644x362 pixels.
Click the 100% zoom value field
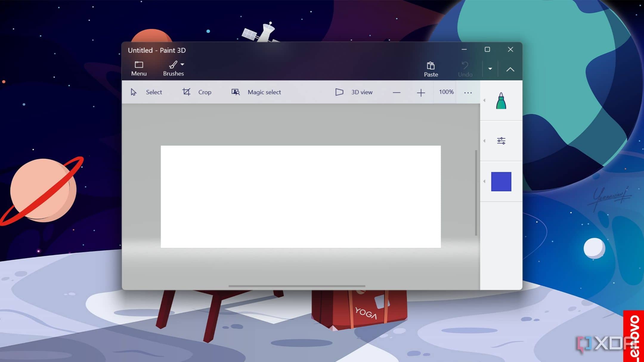click(x=446, y=92)
